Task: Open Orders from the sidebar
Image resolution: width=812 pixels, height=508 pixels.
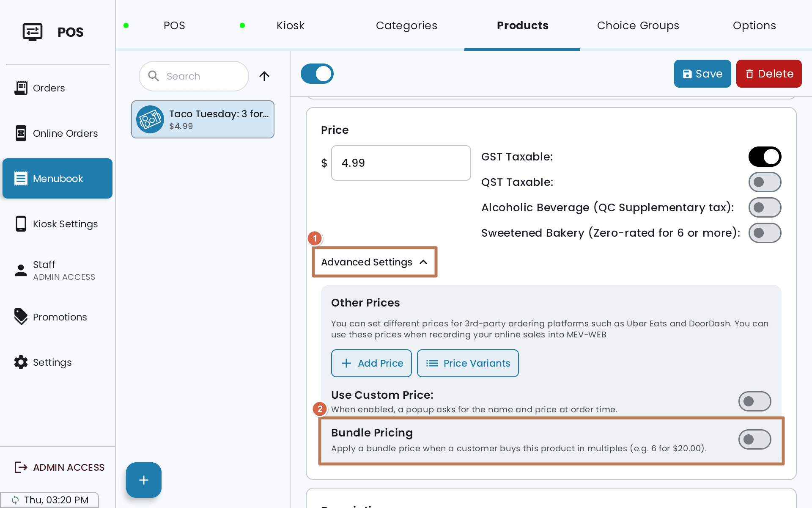Action: (x=58, y=88)
